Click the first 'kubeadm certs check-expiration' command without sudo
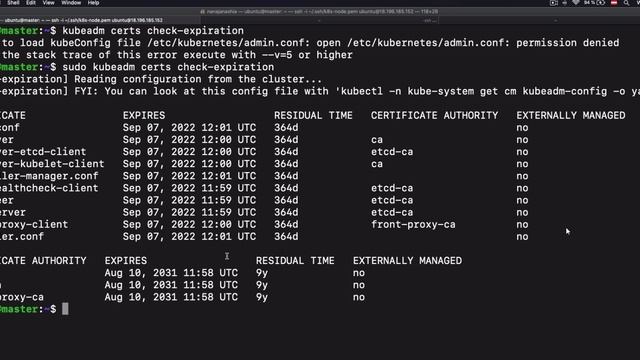The height and width of the screenshot is (360, 640). 153,31
